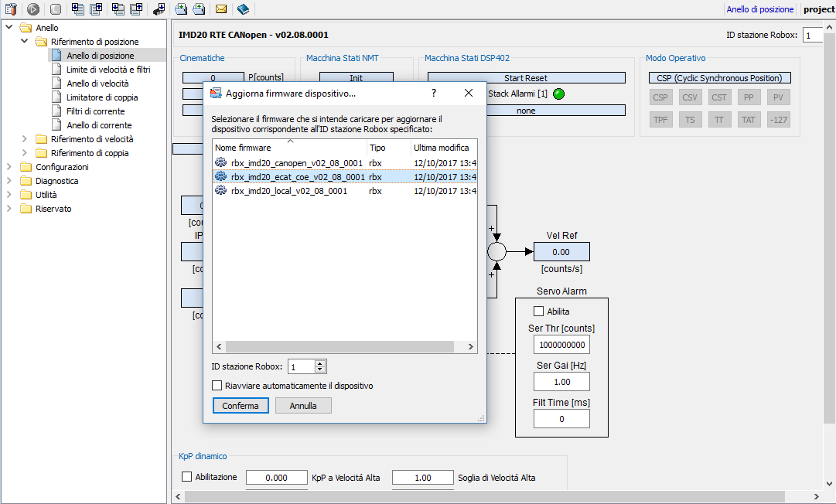This screenshot has width=836, height=504.
Task: Click the page icon beside Anello di velocità
Action: click(56, 83)
